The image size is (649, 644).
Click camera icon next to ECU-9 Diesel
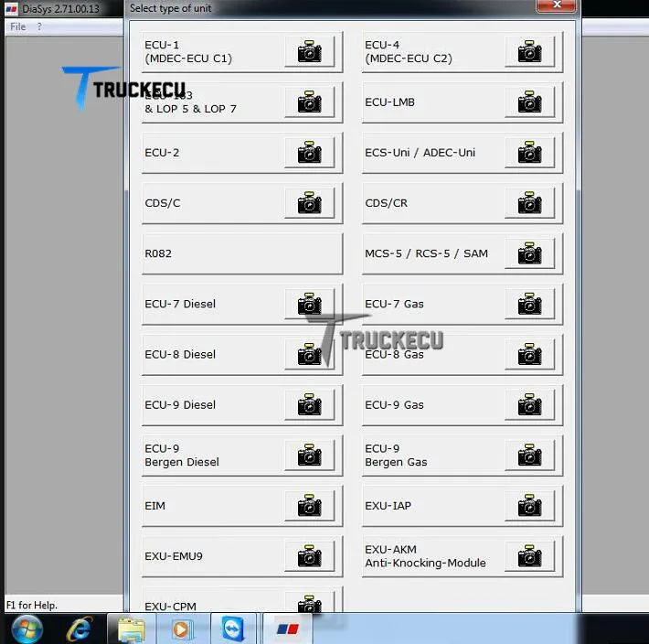pos(309,405)
